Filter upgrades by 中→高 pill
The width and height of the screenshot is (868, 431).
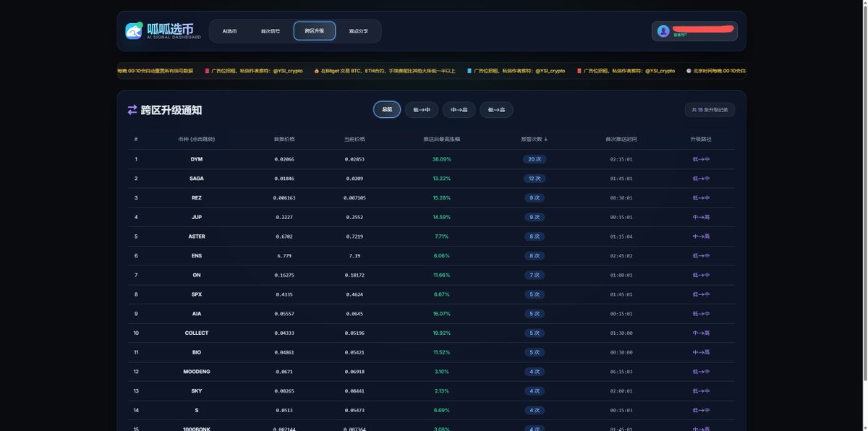click(x=459, y=110)
